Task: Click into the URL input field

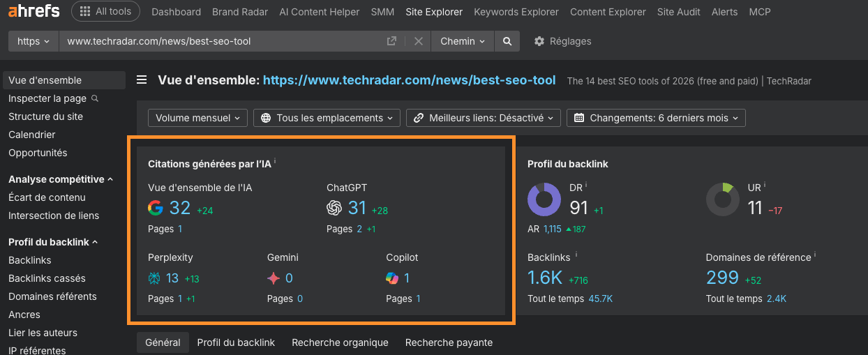Action: (223, 41)
